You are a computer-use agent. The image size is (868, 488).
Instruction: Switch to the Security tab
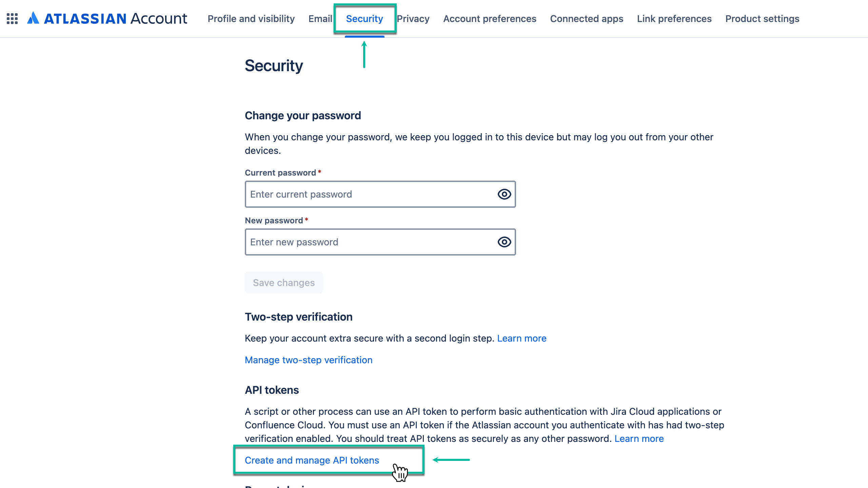364,19
